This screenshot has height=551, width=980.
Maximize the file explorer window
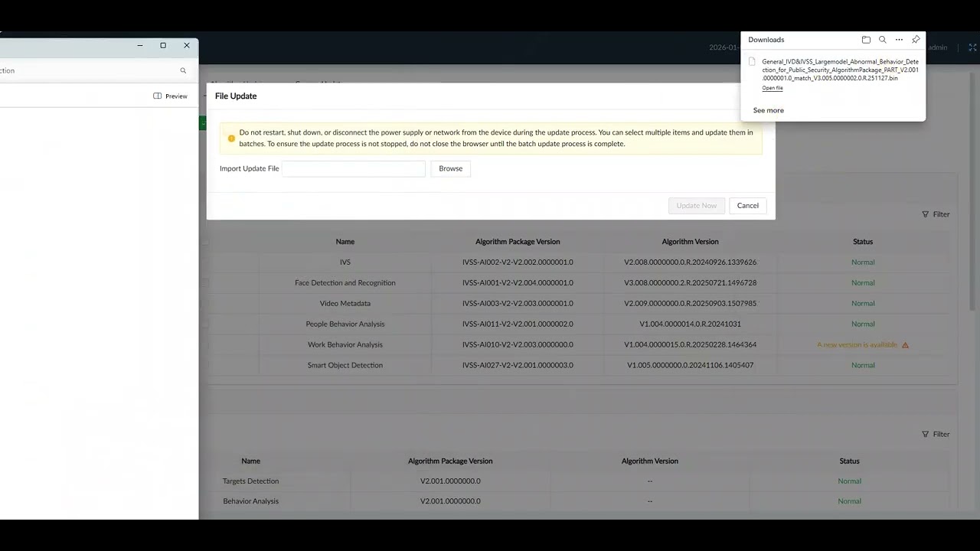click(163, 45)
